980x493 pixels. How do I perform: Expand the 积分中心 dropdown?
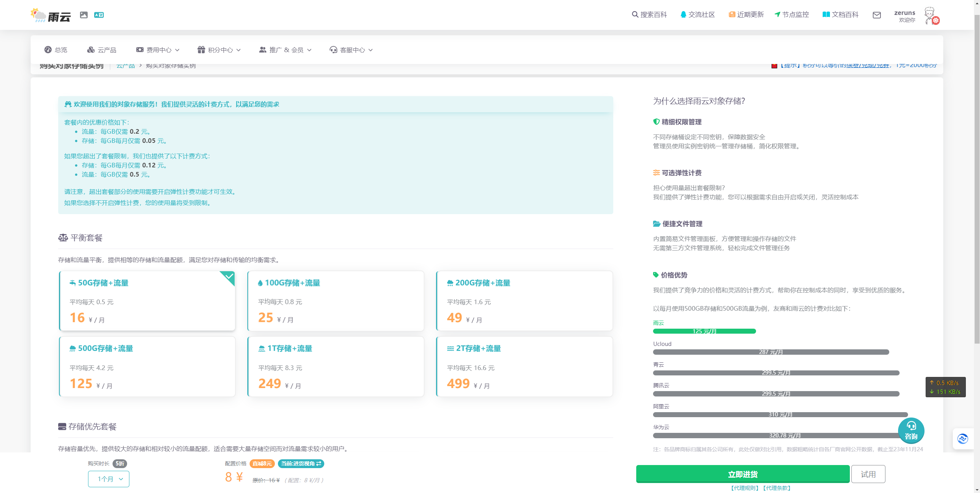[x=219, y=50]
